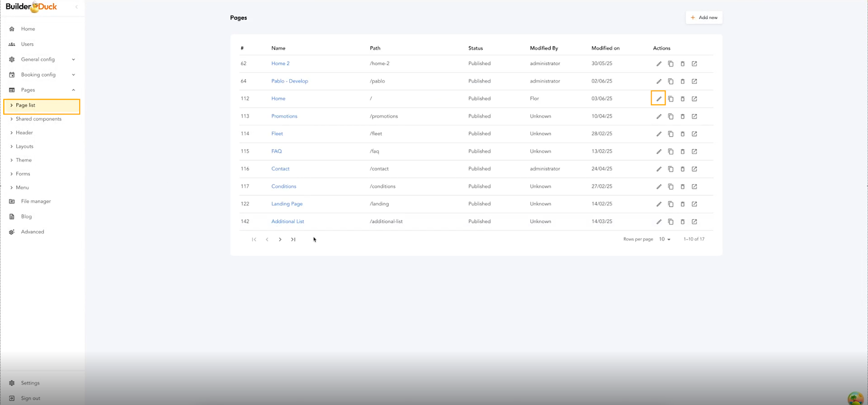868x405 pixels.
Task: Go to next page of results
Action: coord(280,239)
